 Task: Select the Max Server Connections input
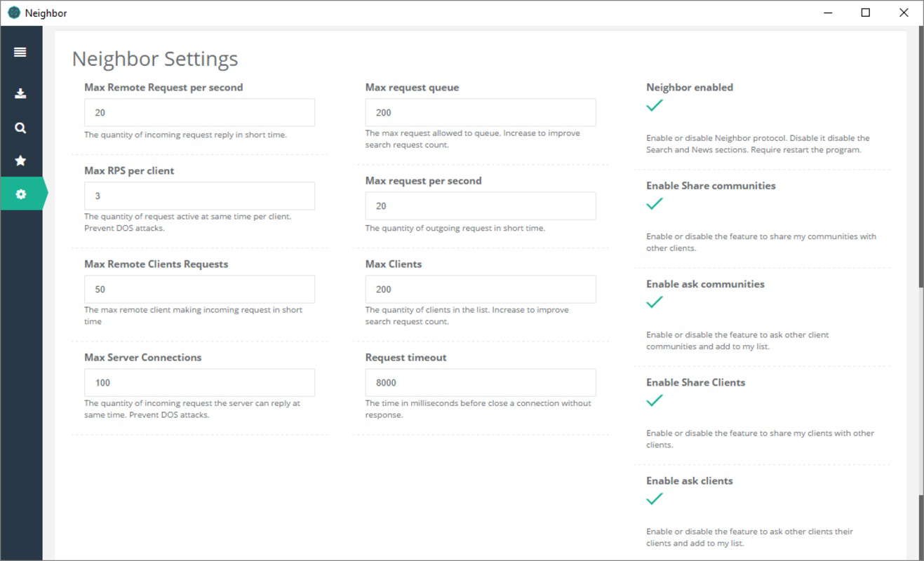click(x=199, y=382)
